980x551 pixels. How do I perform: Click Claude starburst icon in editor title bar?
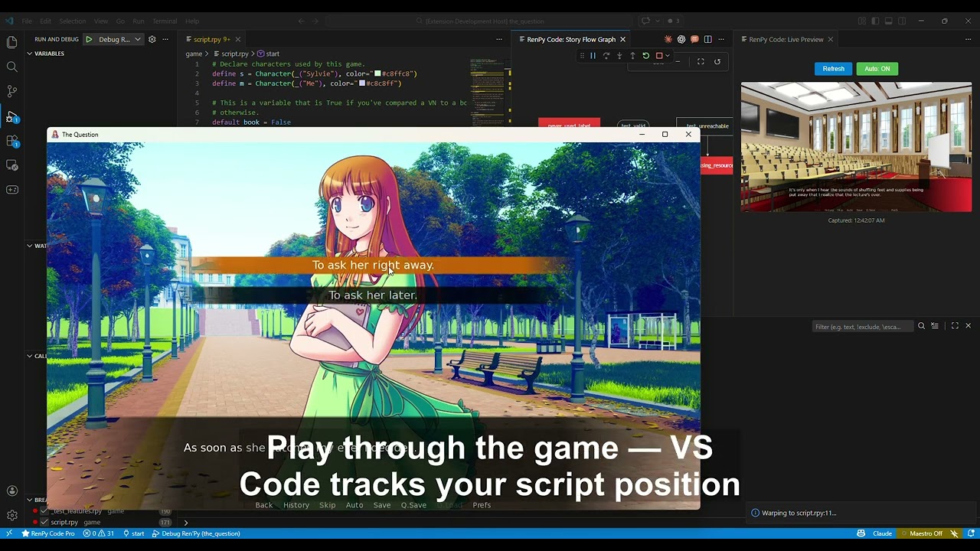click(668, 39)
